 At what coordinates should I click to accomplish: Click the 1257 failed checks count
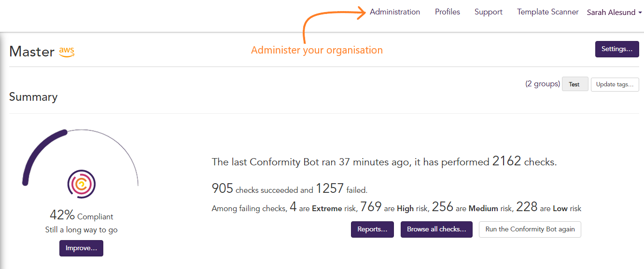[330, 188]
